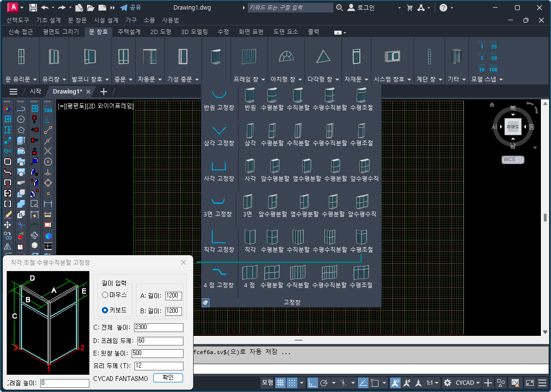
Task: Open the 시설 설계 menu
Action: (x=106, y=20)
